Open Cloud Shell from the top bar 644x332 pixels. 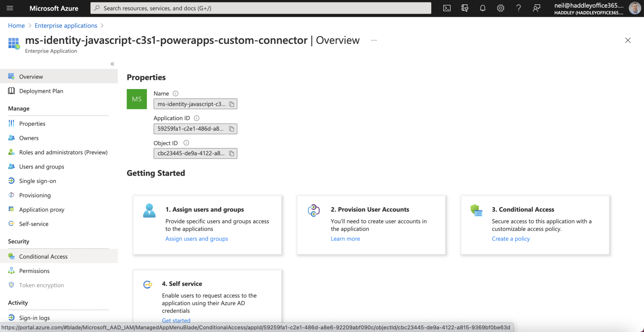[x=447, y=8]
